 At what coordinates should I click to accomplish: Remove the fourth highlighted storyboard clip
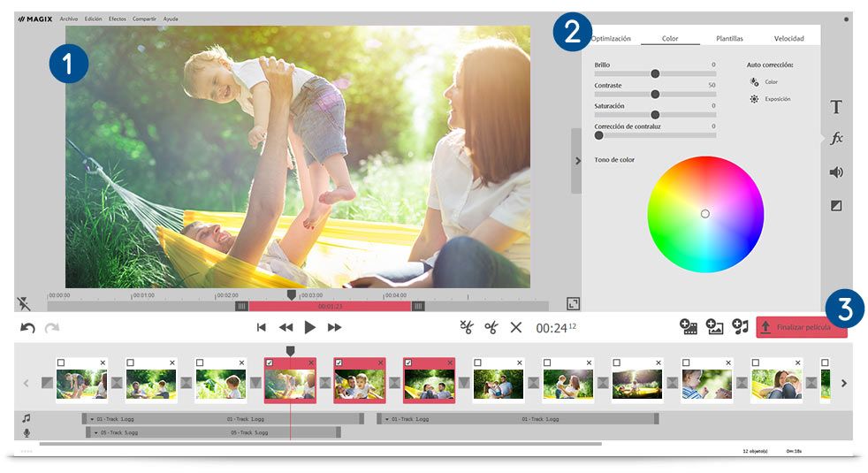(311, 362)
